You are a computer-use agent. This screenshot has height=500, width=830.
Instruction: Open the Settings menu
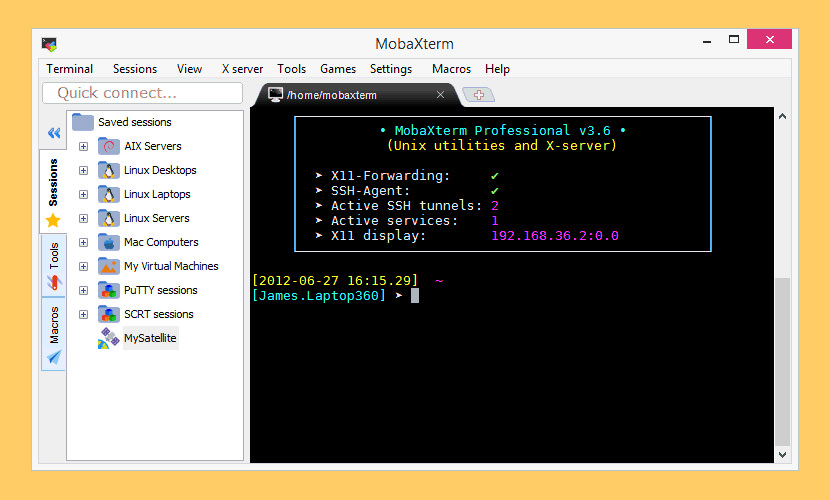point(391,69)
